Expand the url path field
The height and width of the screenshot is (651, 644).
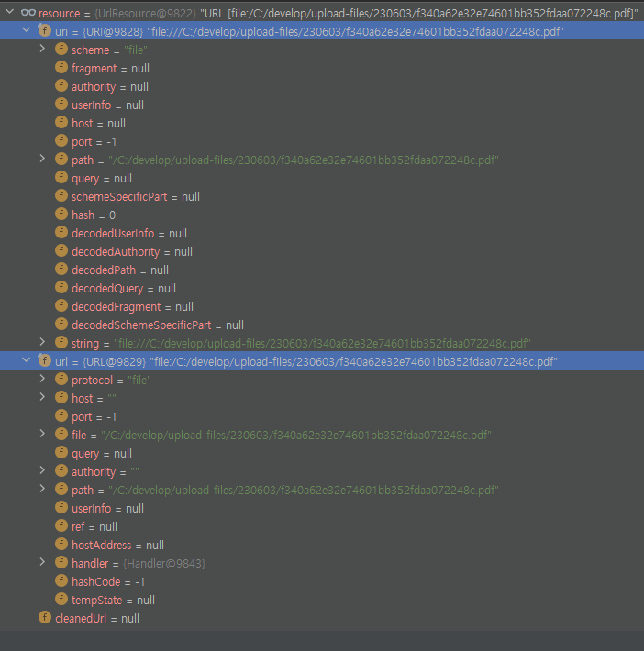(x=42, y=489)
